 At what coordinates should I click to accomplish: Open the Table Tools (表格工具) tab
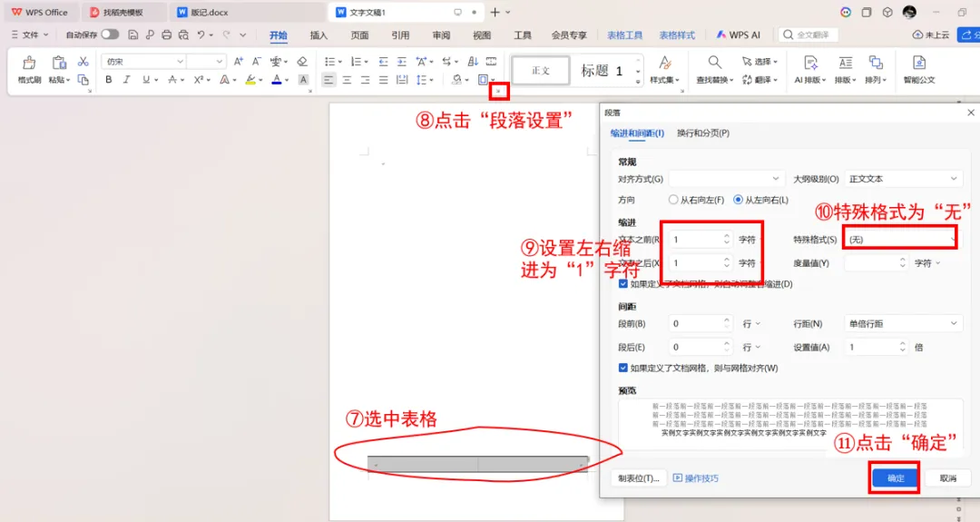(x=625, y=35)
